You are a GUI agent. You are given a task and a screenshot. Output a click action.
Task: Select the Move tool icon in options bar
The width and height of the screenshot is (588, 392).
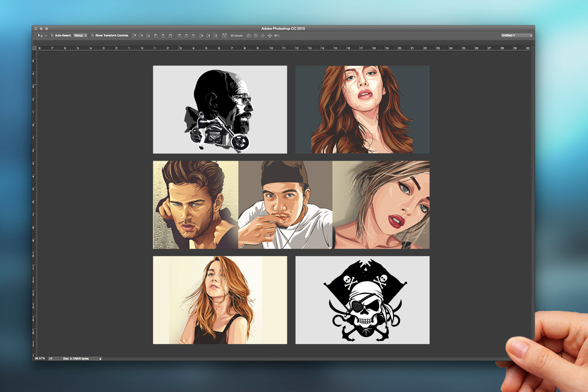pos(40,36)
